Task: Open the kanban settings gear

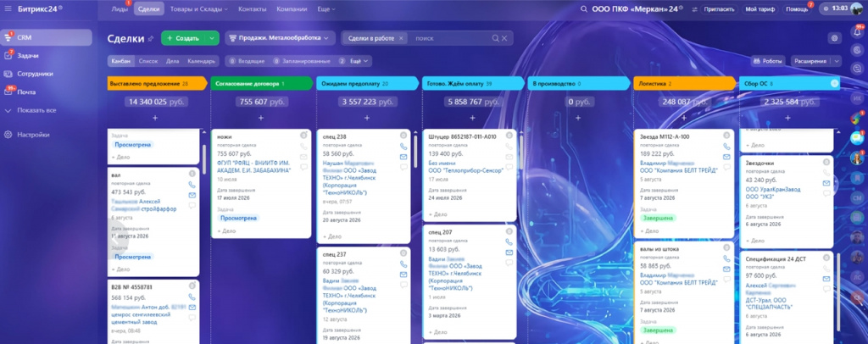Action: (834, 38)
